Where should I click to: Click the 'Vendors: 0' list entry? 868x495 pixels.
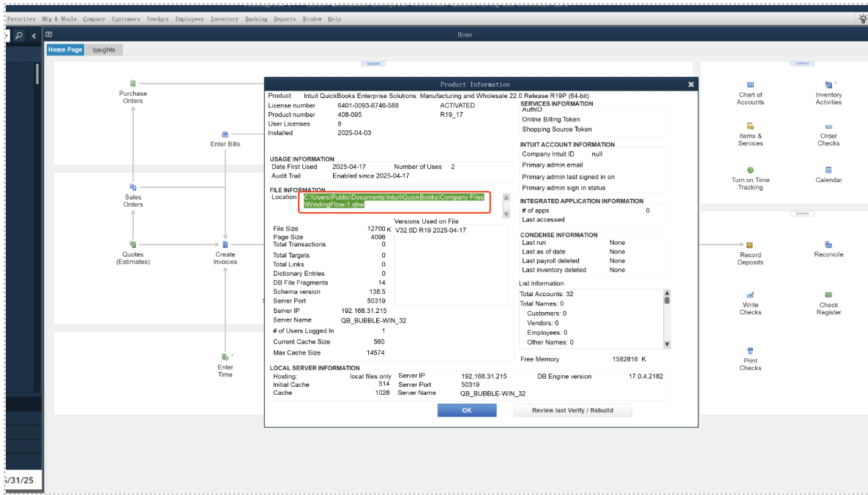(x=543, y=323)
